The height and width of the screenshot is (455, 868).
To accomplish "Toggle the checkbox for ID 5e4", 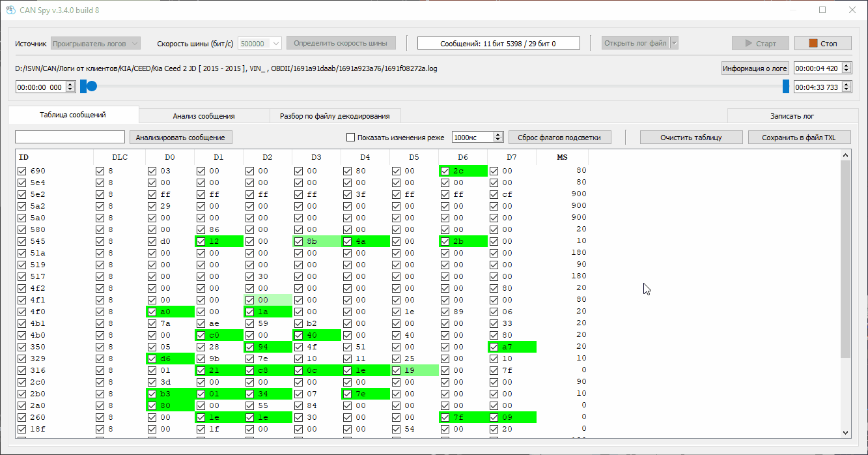I will coord(23,183).
